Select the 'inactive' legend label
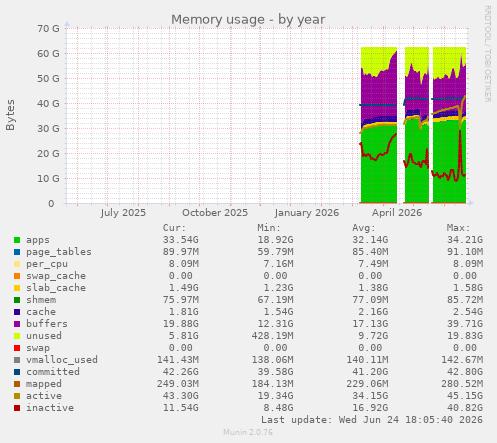 pos(50,408)
